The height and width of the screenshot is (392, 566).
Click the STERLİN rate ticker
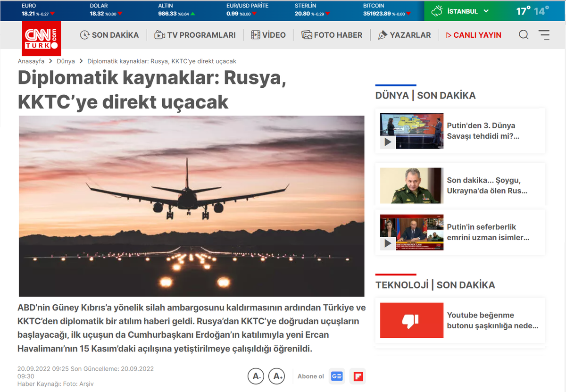point(313,10)
